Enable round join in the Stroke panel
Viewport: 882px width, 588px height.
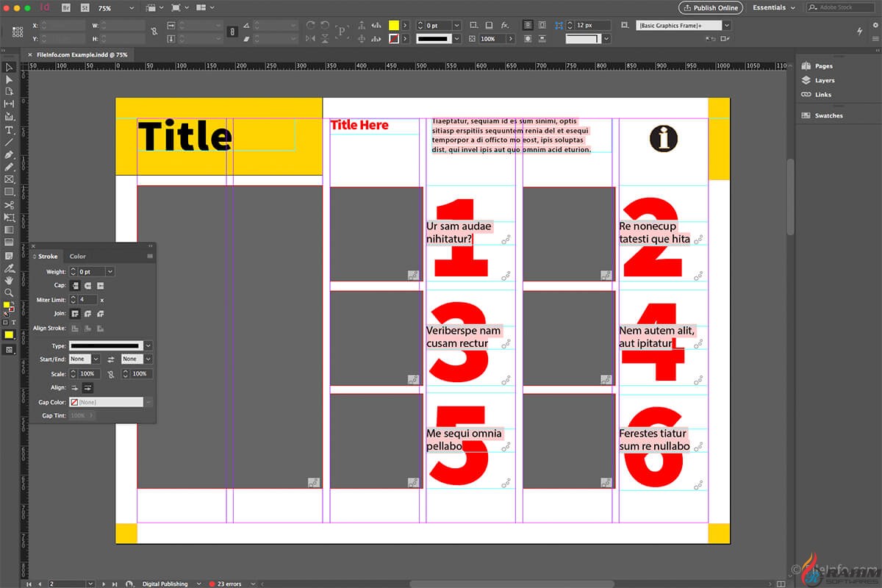(x=87, y=314)
